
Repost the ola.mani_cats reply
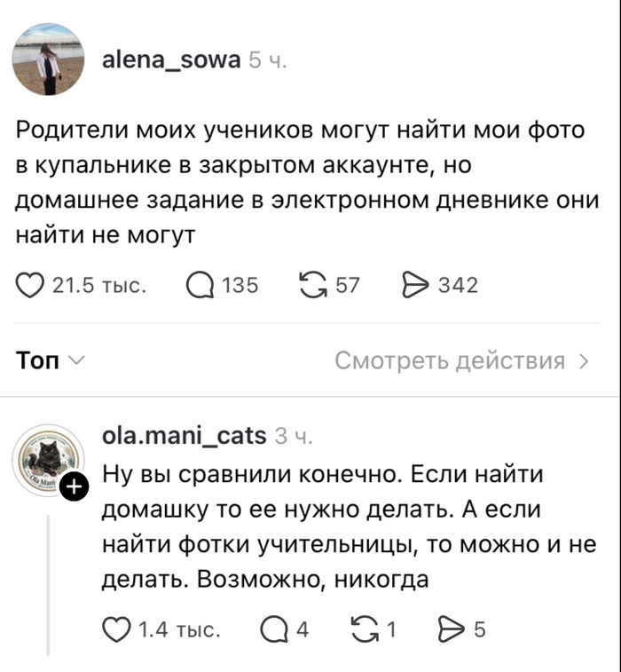(366, 630)
